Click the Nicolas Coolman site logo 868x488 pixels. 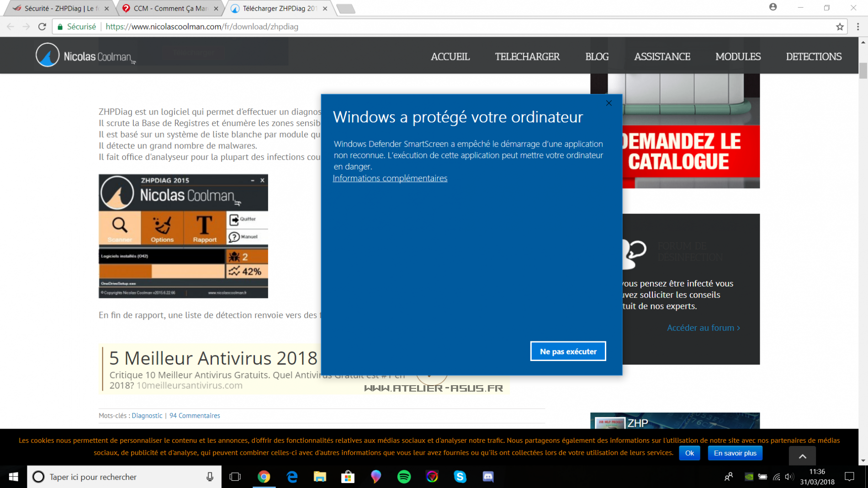(x=85, y=55)
